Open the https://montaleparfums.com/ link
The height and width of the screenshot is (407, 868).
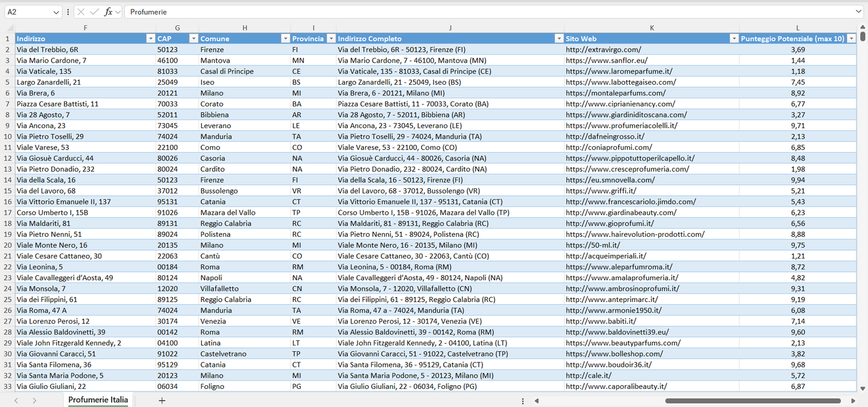(x=615, y=93)
